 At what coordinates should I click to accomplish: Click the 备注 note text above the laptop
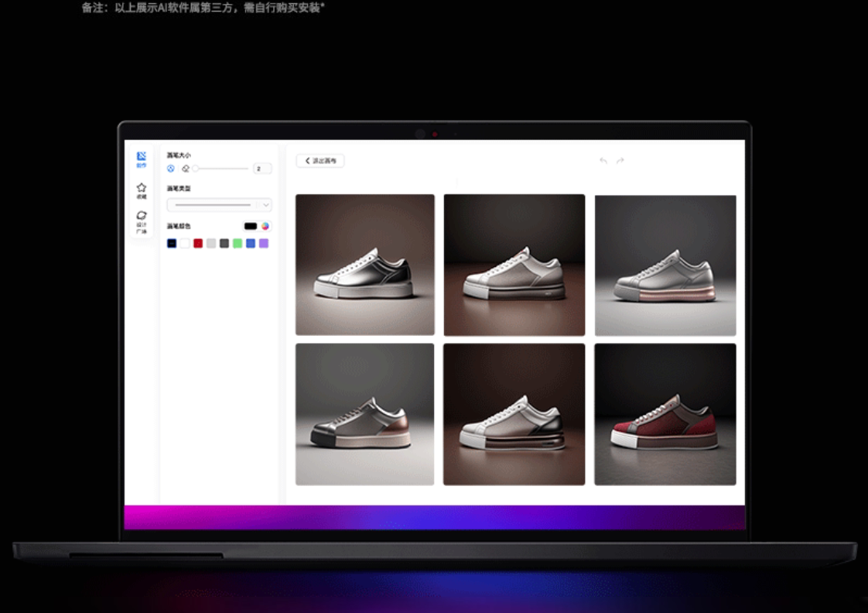[x=203, y=7]
